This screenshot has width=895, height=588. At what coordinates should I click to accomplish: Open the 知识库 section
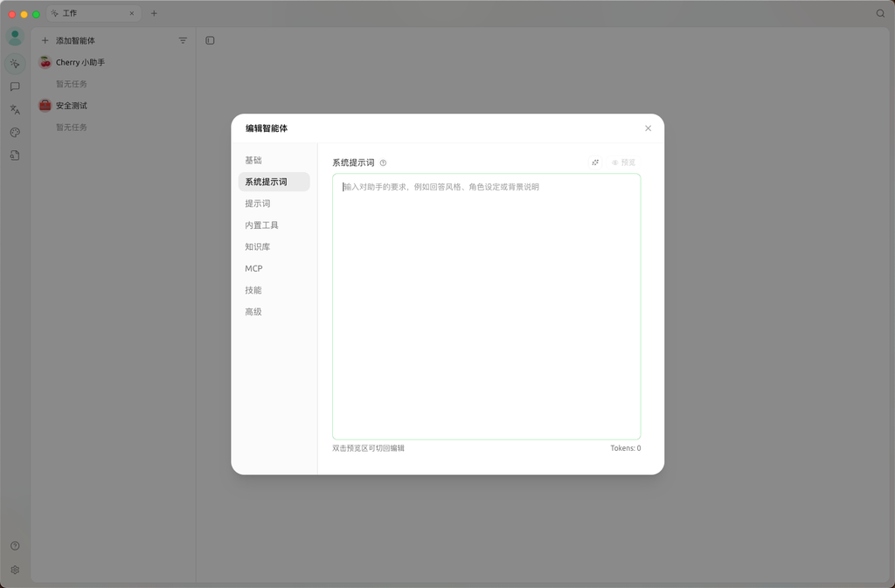click(274, 247)
